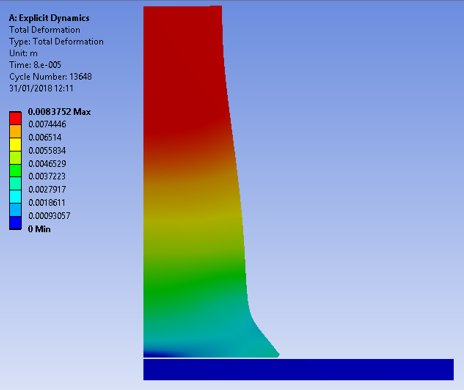This screenshot has width=464, height=390.
Task: Click the orange legend color band
Action: pos(15,131)
